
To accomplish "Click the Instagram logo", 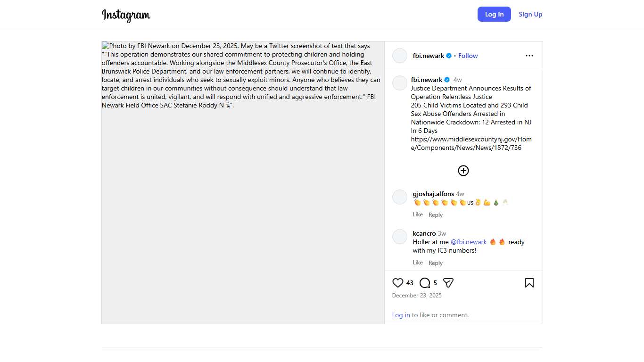I will (126, 15).
